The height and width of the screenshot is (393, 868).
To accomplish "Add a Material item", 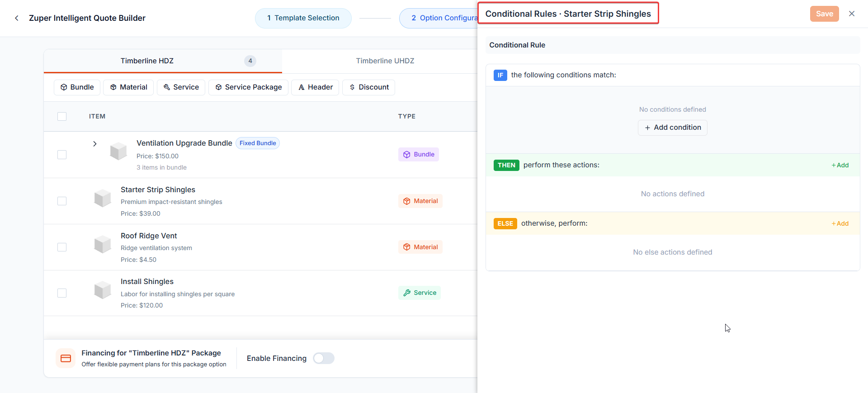I will click(x=128, y=87).
